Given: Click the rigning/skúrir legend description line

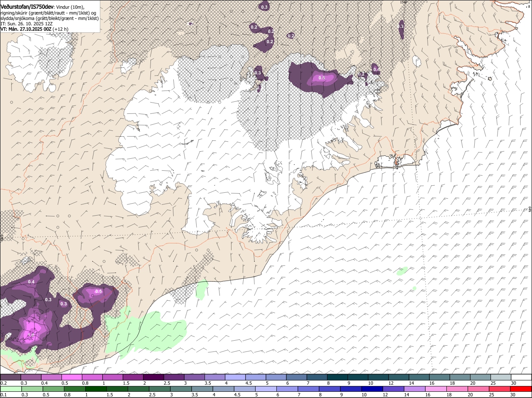Looking at the screenshot, I should tap(48, 13).
